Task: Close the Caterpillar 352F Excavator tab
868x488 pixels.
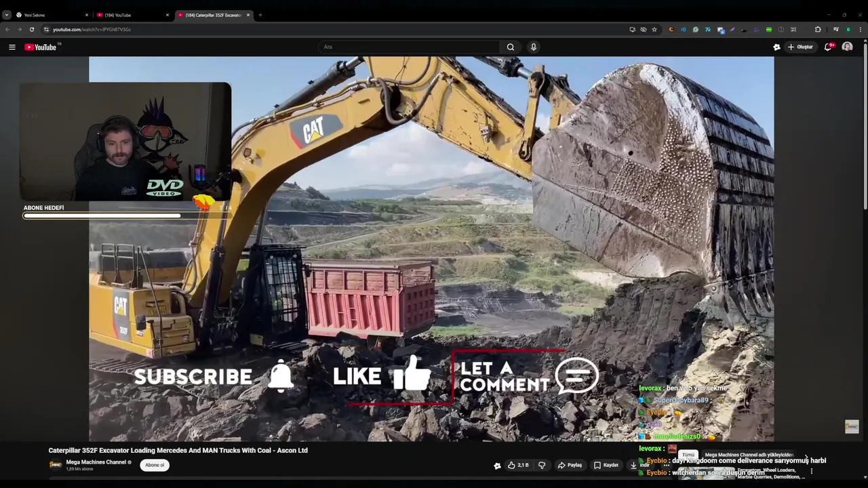Action: [x=248, y=15]
